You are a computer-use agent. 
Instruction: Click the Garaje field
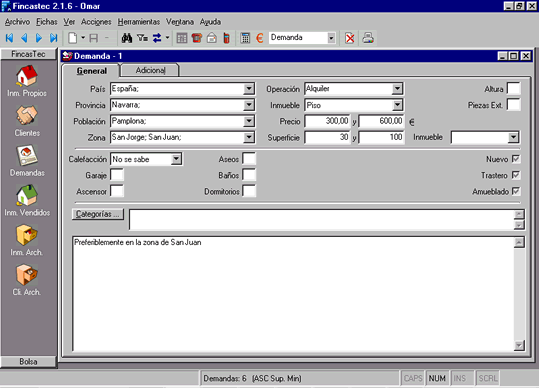pyautogui.click(x=117, y=175)
